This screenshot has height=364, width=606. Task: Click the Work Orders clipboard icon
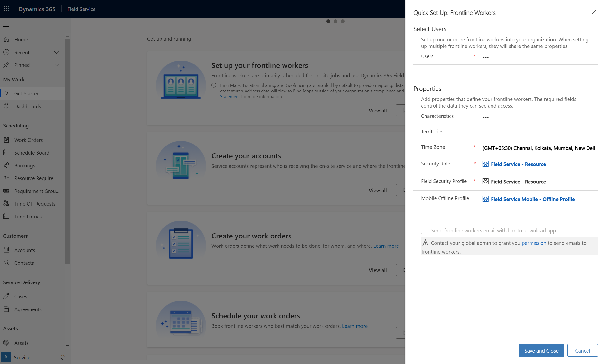[6, 140]
